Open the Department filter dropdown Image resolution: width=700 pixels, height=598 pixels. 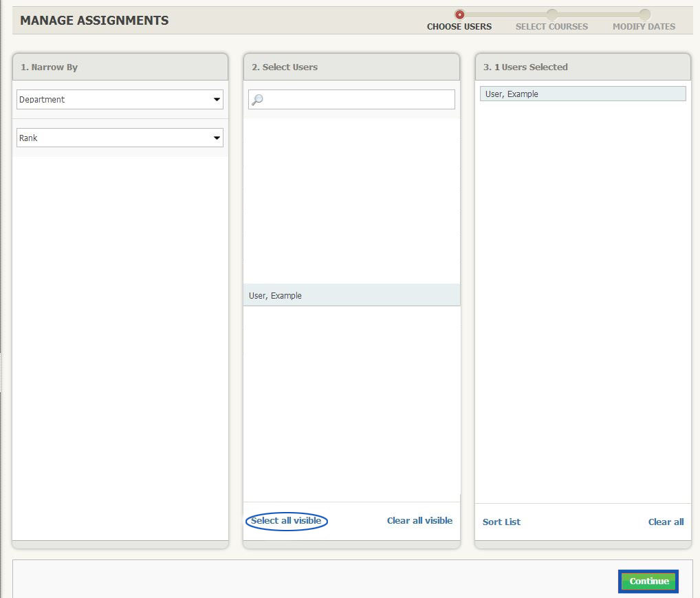pyautogui.click(x=119, y=99)
